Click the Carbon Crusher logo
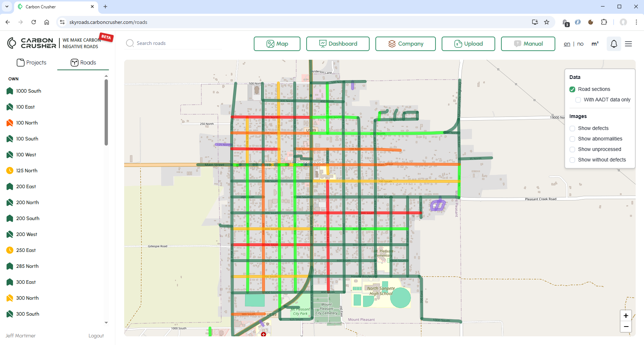This screenshot has height=345, width=644. click(32, 43)
